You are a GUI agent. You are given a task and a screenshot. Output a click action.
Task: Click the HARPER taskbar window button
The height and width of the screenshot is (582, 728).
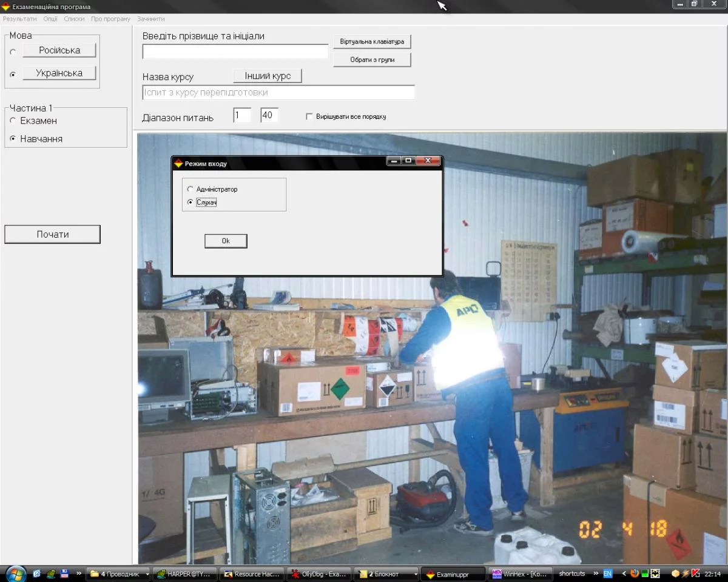[x=184, y=574]
